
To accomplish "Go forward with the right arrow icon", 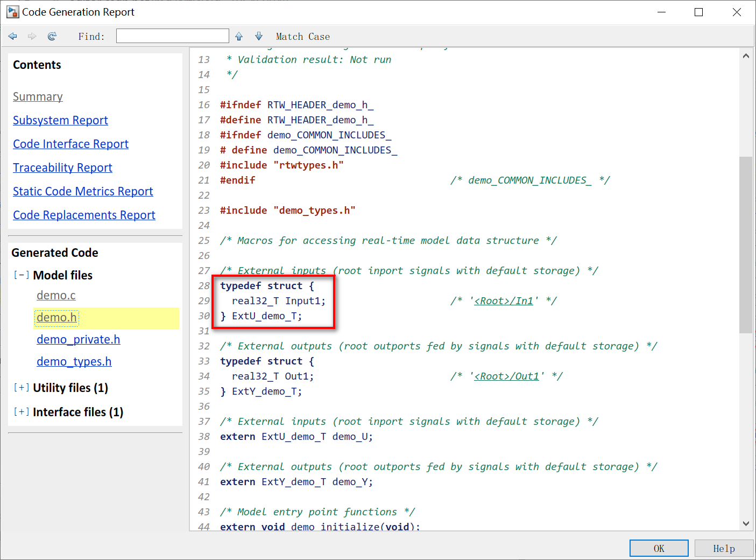I will (x=32, y=36).
